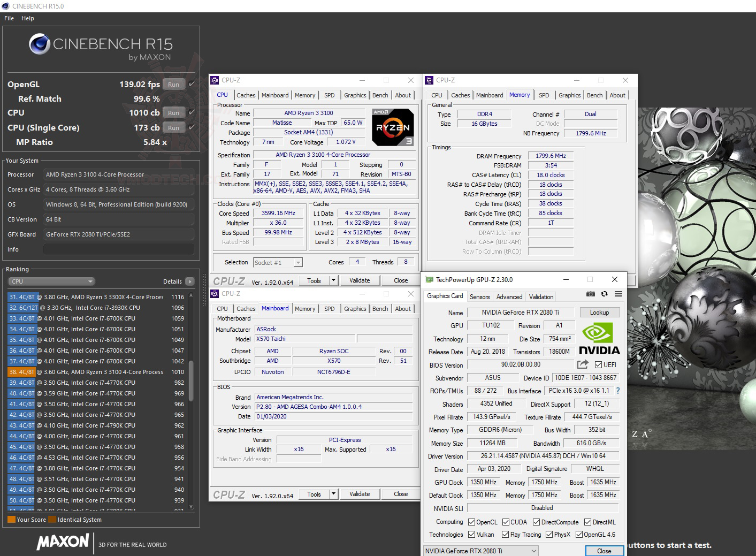This screenshot has width=756, height=556.
Task: Click the NVIDIA logo in GPU-Z
Action: (599, 339)
